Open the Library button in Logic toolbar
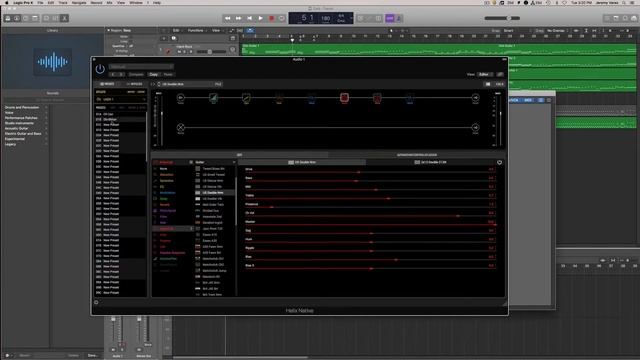 point(7,18)
